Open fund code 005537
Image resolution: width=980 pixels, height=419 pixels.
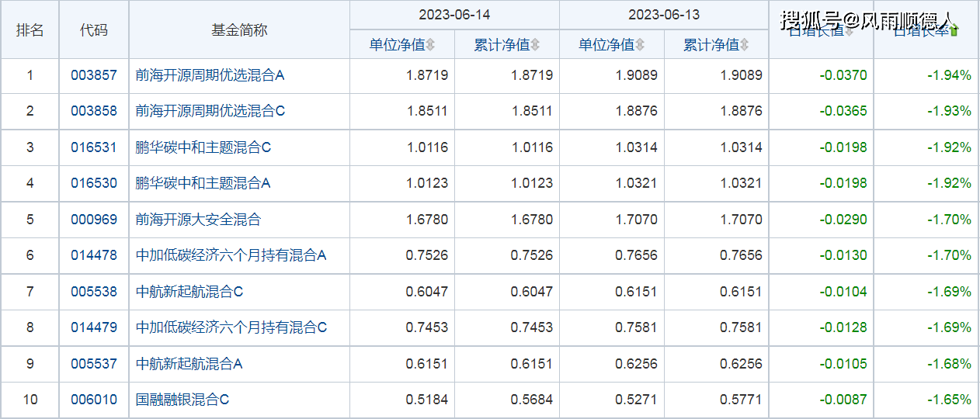(x=94, y=364)
